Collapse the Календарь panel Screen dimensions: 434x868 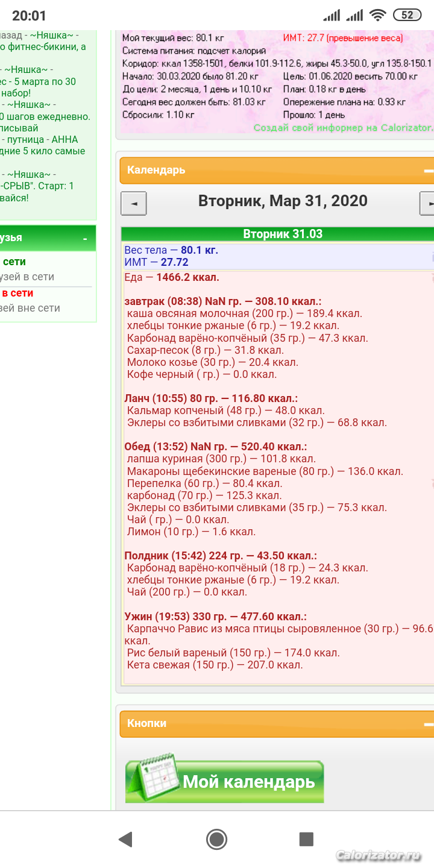click(428, 171)
